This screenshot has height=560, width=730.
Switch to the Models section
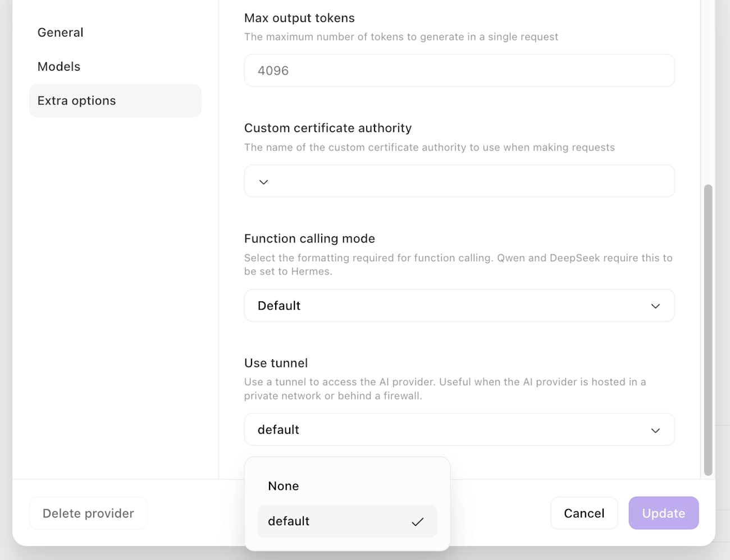[59, 67]
